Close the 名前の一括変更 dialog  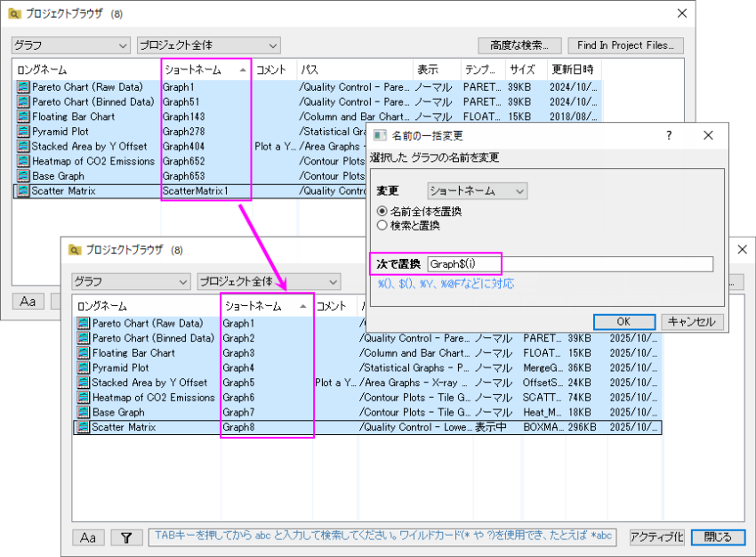click(x=708, y=135)
